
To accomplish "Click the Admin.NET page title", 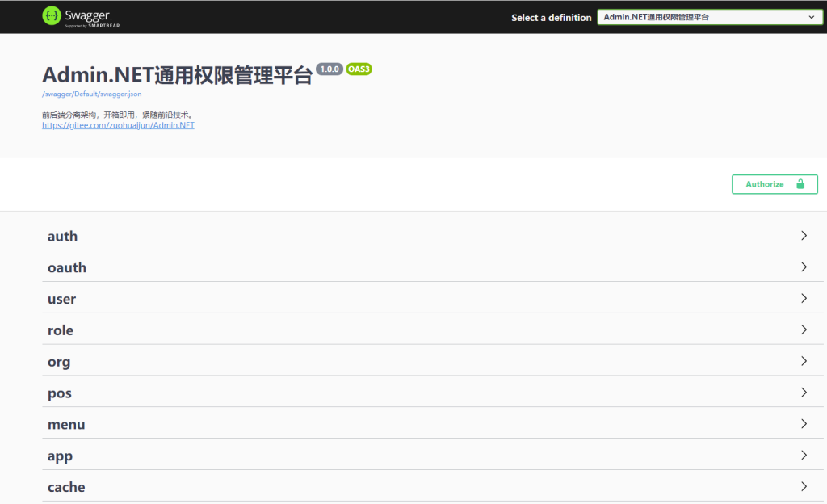I will 177,75.
